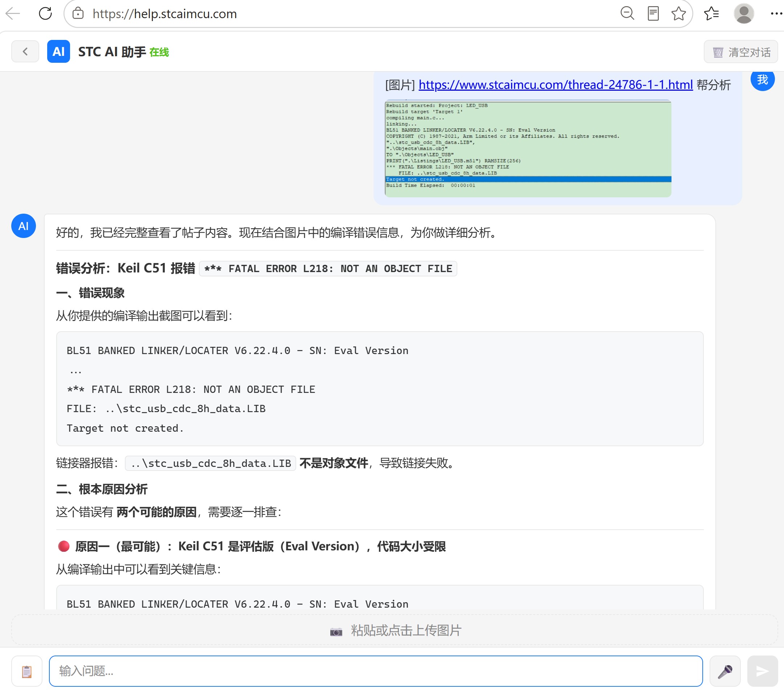Click the heading 一、错误现象
The width and height of the screenshot is (784, 690).
click(90, 293)
